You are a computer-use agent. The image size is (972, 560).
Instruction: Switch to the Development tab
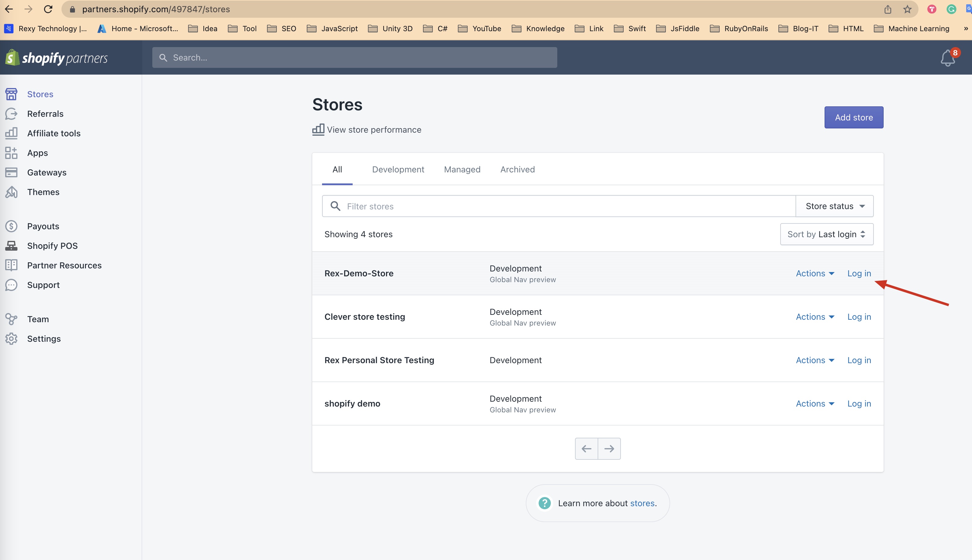pos(398,170)
